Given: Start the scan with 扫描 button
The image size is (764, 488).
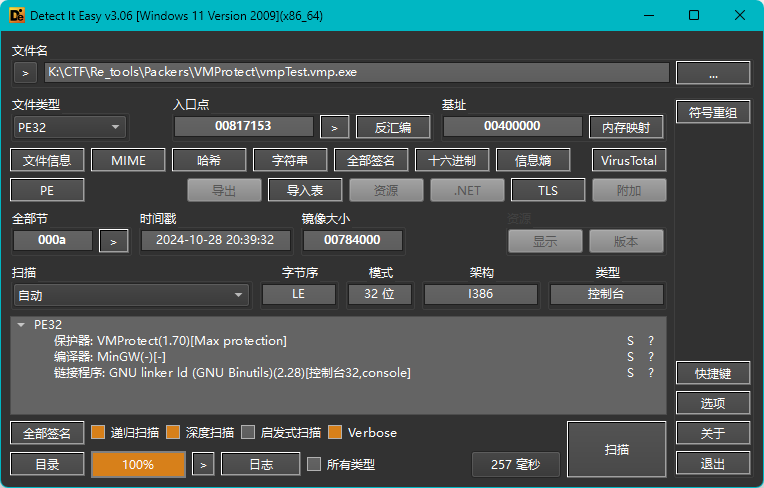Looking at the screenshot, I should [x=616, y=449].
